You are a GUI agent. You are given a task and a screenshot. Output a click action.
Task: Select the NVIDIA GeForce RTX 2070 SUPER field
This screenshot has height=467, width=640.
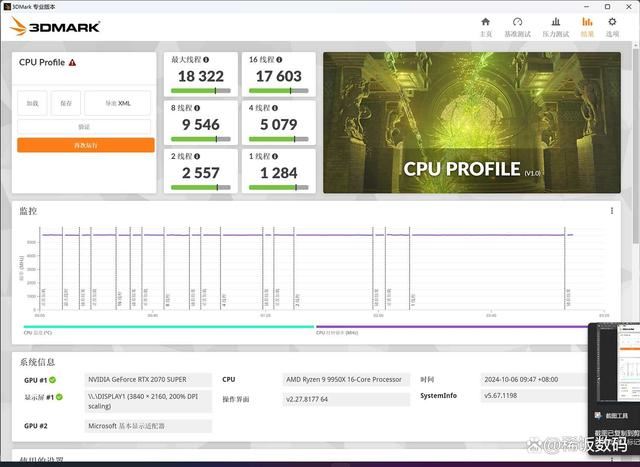pyautogui.click(x=148, y=380)
